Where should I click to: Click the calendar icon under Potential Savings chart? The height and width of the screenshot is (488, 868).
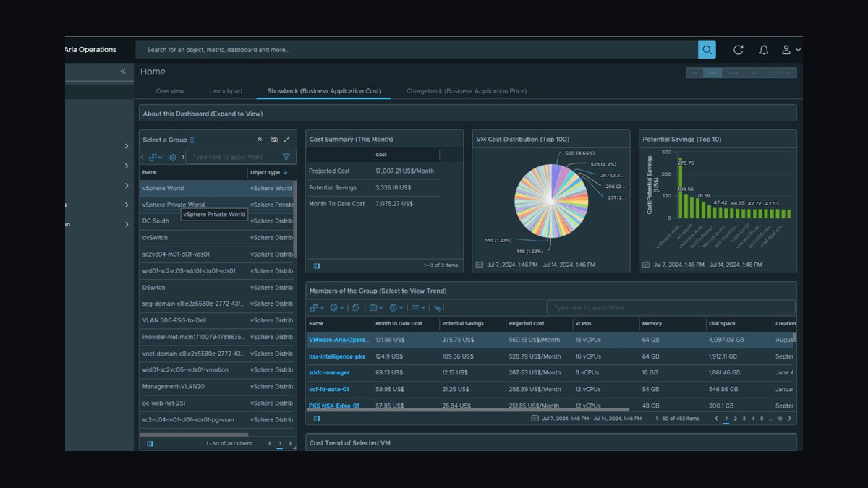pos(645,265)
